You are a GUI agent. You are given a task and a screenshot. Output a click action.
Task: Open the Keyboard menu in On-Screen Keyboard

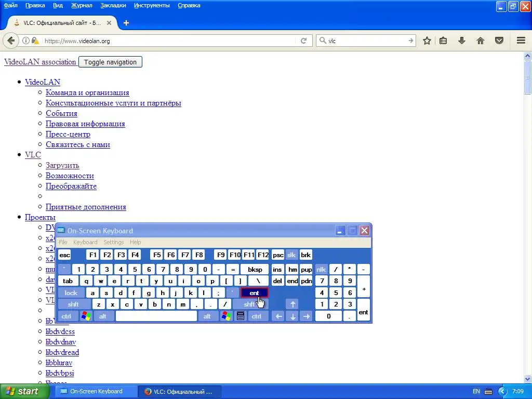[85, 242]
